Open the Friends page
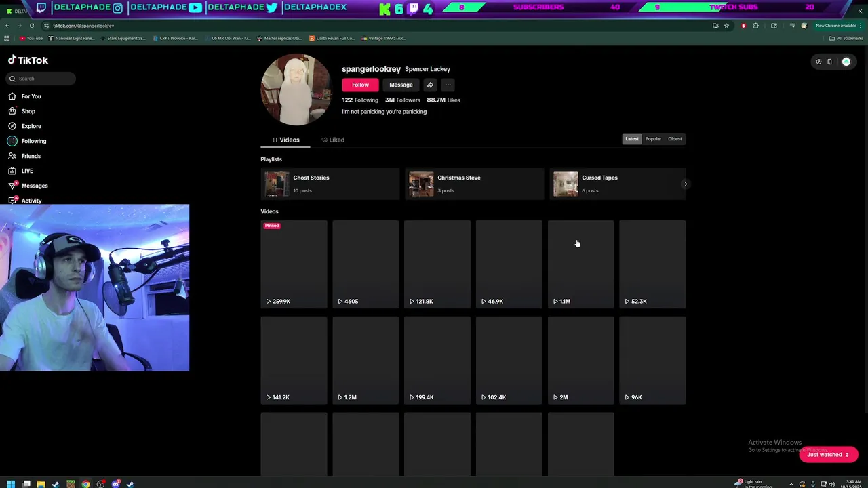Viewport: 868px width, 488px height. tap(25, 156)
